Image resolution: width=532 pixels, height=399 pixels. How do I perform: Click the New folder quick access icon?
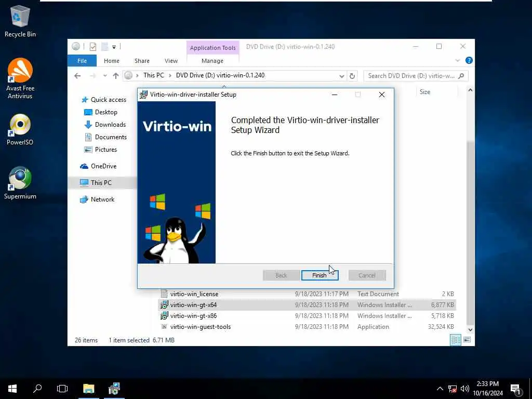(105, 46)
